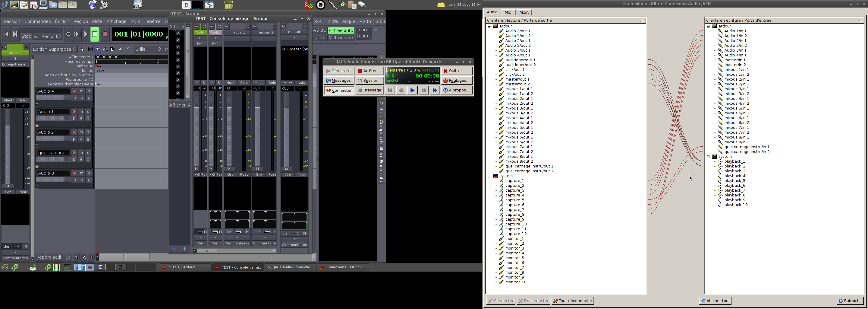
Task: Open the Édition Superposable edit mode dropdown
Action: pos(54,49)
